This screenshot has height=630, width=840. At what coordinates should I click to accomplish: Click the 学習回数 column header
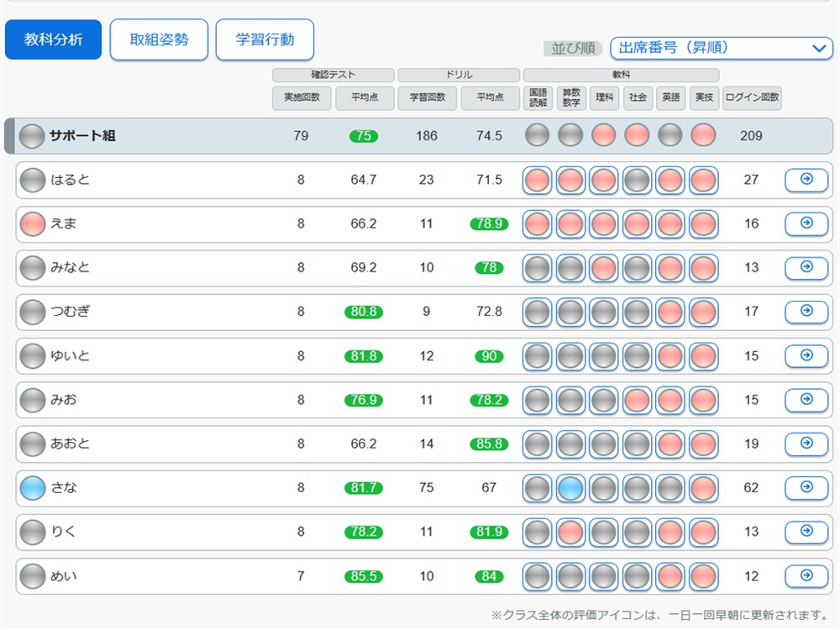coord(427,97)
